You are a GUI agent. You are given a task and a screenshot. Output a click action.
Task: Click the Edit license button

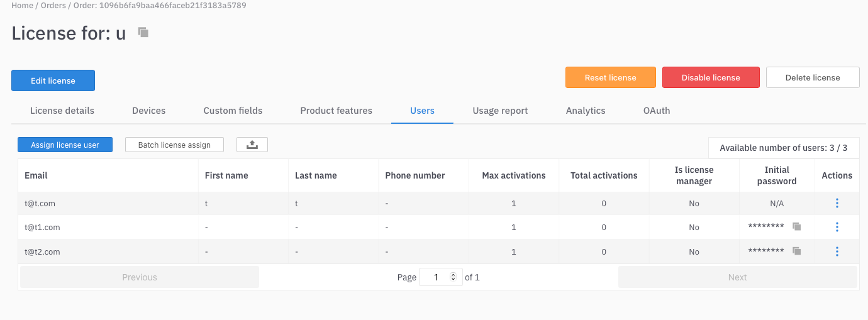53,80
